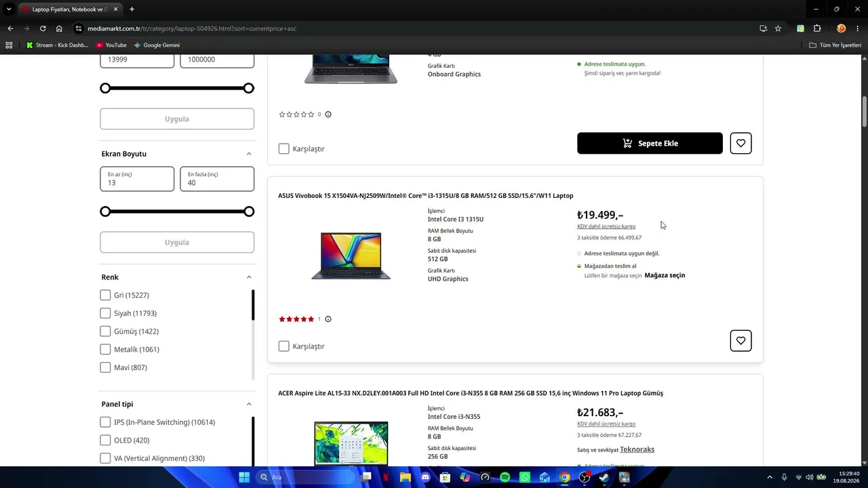868x488 pixels.
Task: Apply the price filter with Uygula
Action: tap(177, 119)
